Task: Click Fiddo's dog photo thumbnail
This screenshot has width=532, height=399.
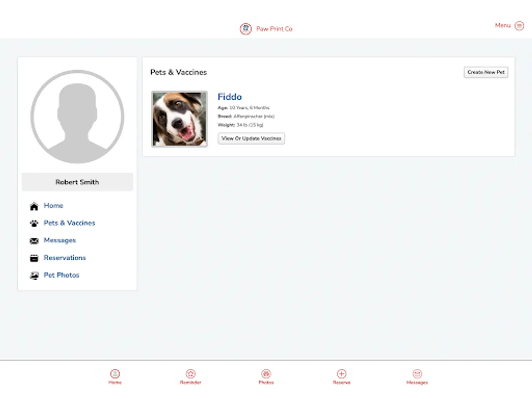Action: [x=179, y=118]
